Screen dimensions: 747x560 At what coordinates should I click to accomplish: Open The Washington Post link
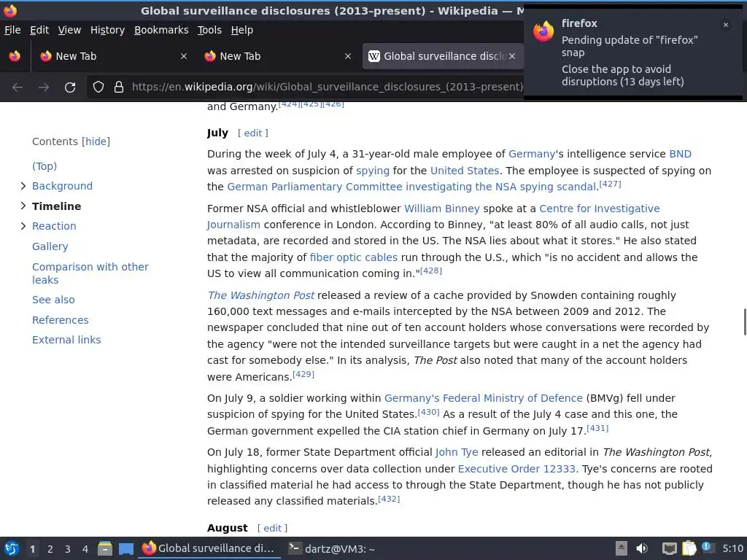tap(260, 295)
